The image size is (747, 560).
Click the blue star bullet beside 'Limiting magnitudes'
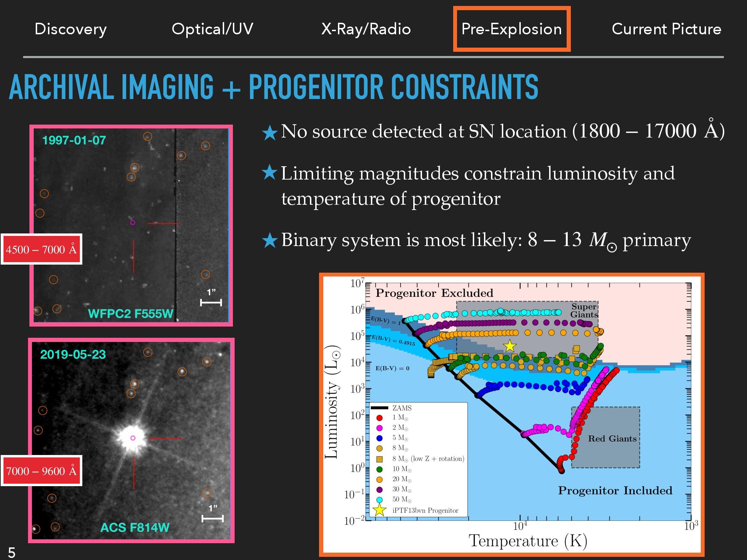270,173
